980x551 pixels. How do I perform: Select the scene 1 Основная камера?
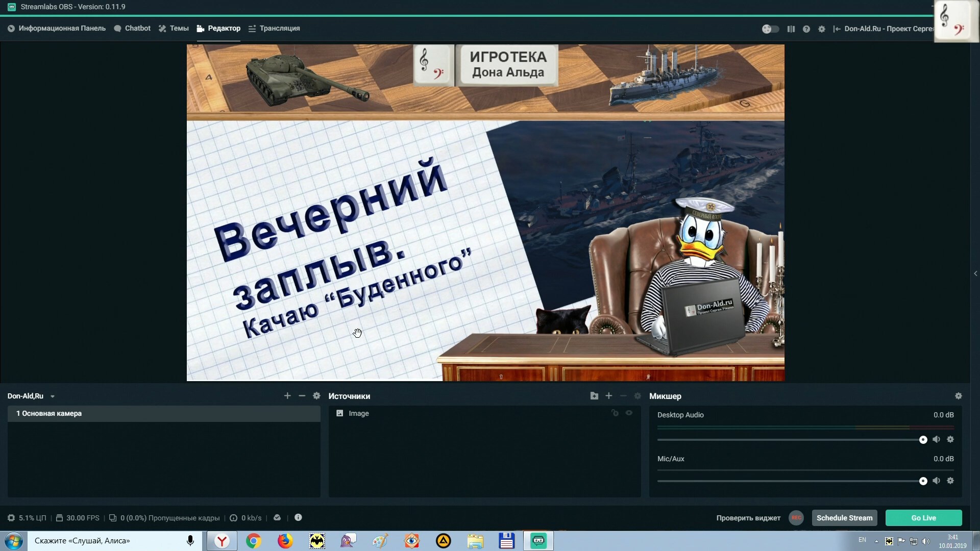pyautogui.click(x=164, y=414)
